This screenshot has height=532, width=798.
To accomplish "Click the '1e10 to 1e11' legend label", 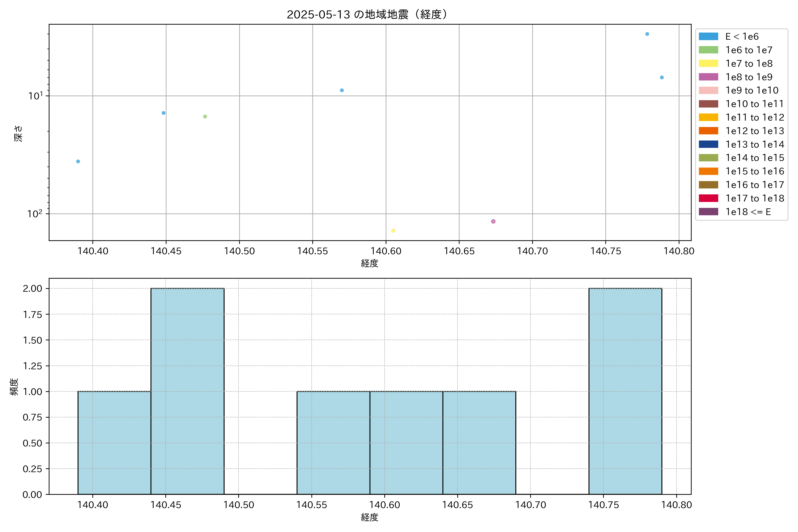I will pos(754,104).
